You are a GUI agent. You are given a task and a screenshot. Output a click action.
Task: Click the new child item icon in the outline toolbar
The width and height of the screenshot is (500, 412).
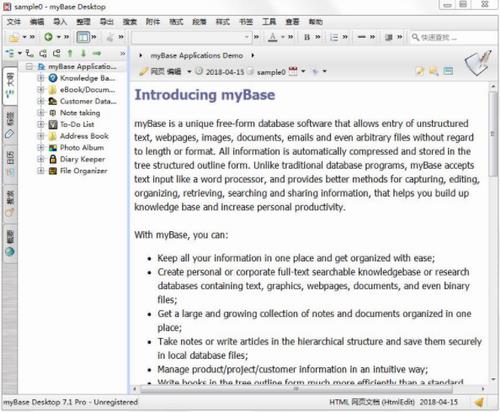(x=43, y=53)
